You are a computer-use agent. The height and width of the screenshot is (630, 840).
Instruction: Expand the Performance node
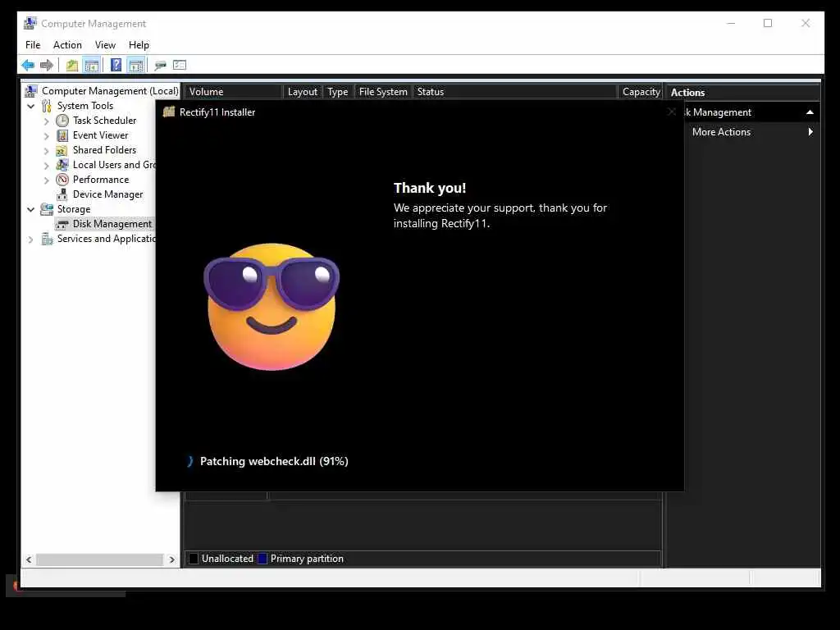pos(47,180)
